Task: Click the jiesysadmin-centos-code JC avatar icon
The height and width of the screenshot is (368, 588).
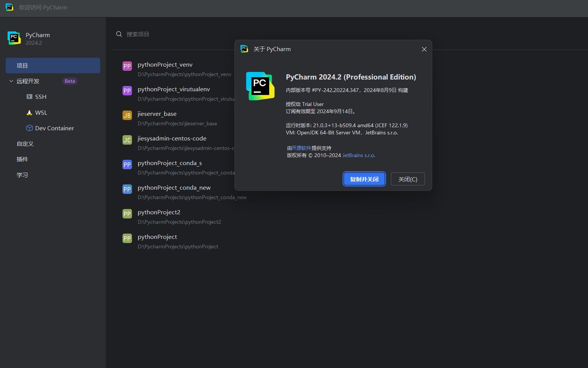Action: 127,140
